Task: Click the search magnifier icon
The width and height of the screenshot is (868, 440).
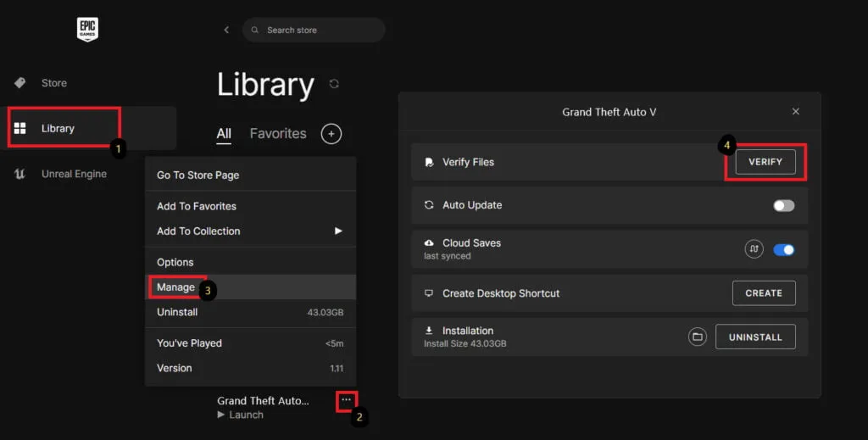Action: pyautogui.click(x=254, y=30)
